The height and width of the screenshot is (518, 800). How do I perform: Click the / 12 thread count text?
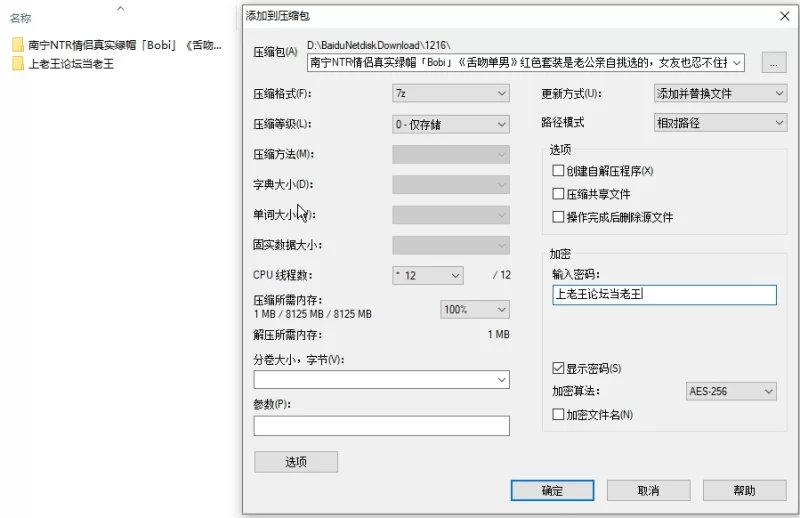(502, 275)
